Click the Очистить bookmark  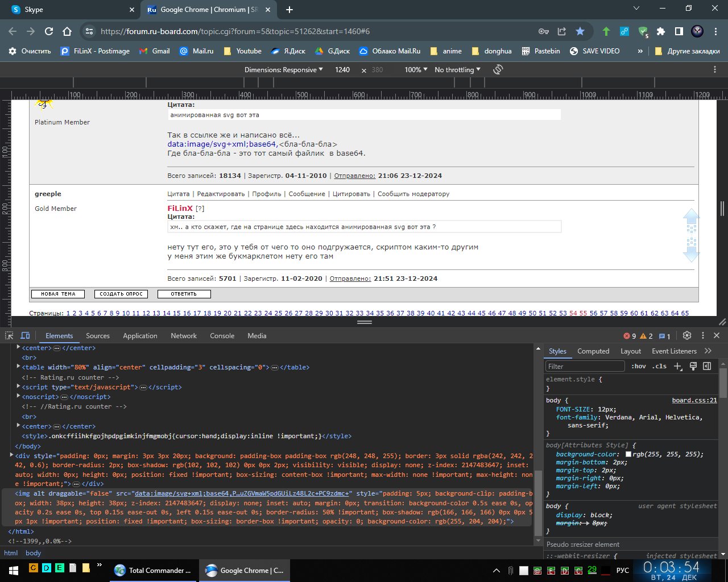[x=30, y=51]
